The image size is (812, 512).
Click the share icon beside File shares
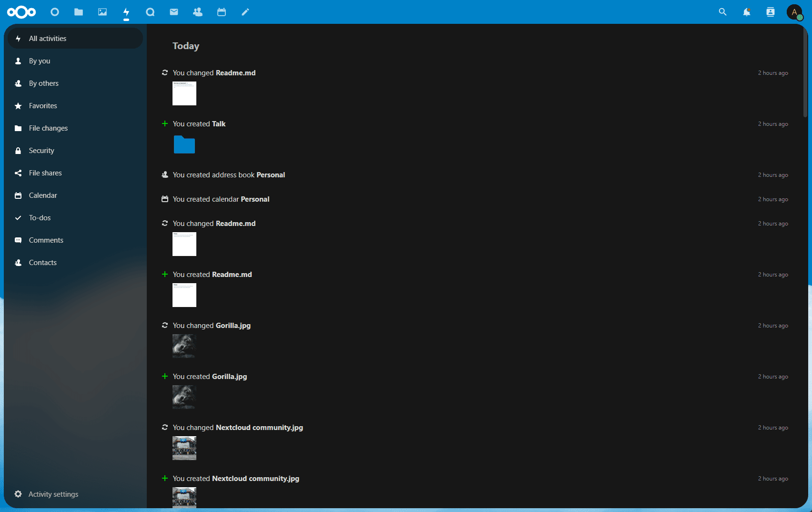point(18,173)
